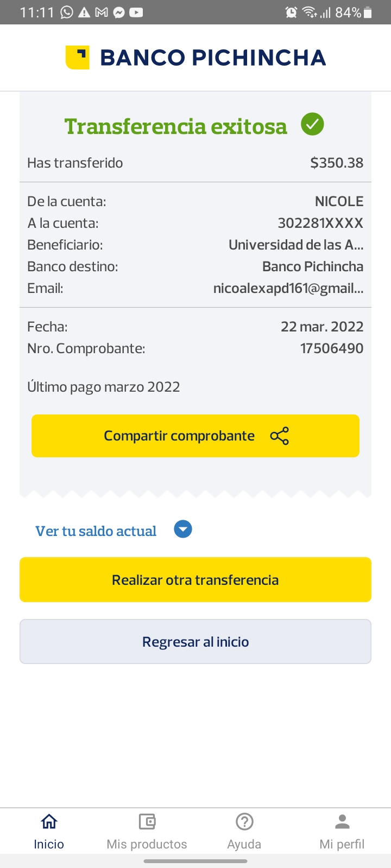This screenshot has height=868, width=391.
Task: Tap the truncated email address value
Action: pyautogui.click(x=288, y=288)
